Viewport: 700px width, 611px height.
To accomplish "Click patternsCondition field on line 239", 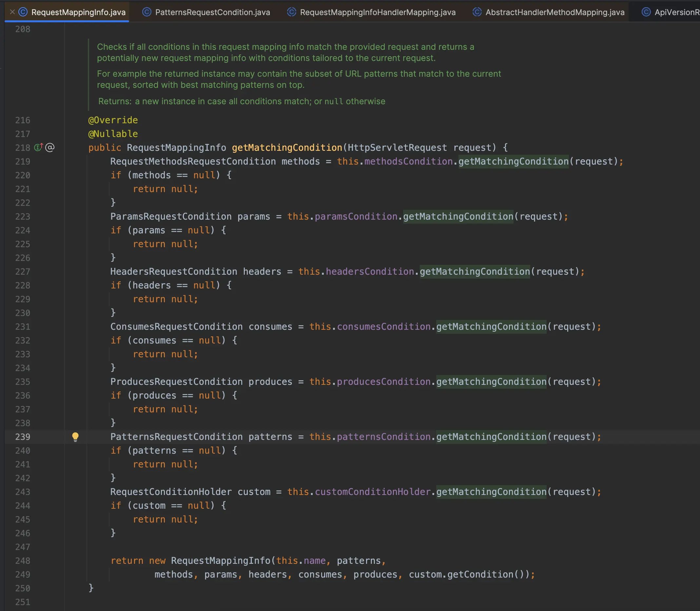I will click(x=384, y=437).
